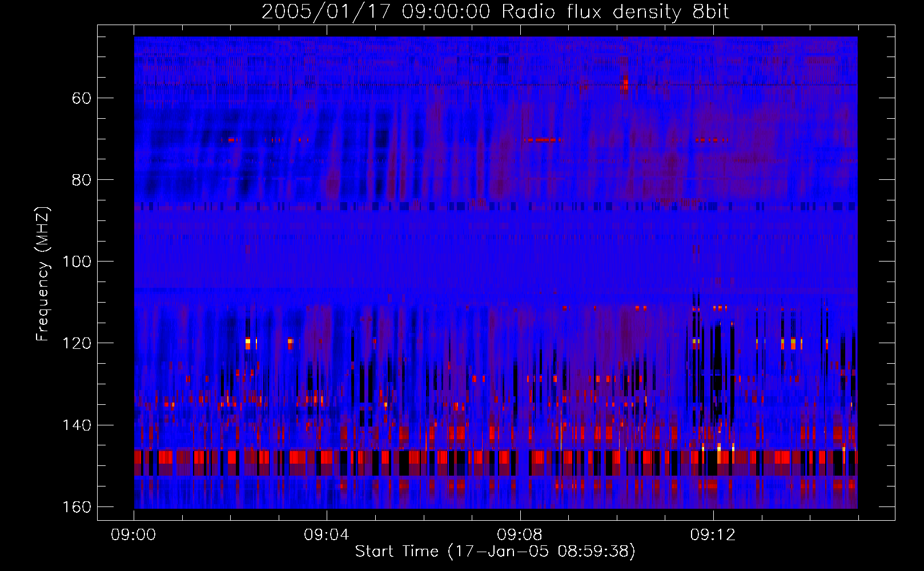Click the 140 frequency axis label
The image size is (924, 571).
coord(77,425)
